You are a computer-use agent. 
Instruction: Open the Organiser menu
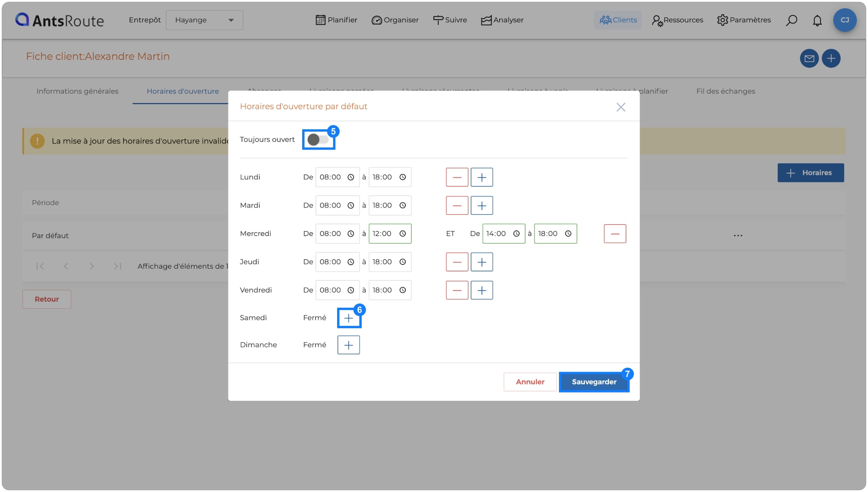coord(395,20)
